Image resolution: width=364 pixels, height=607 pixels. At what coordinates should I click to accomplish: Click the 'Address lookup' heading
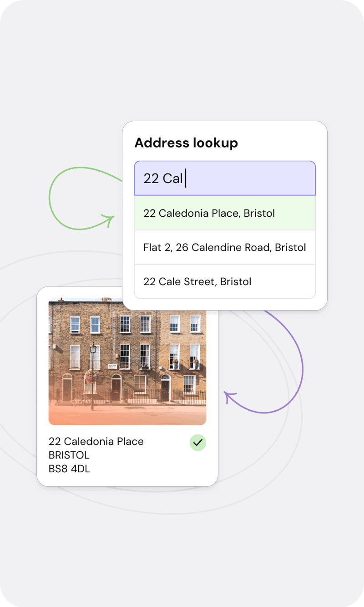pyautogui.click(x=186, y=143)
